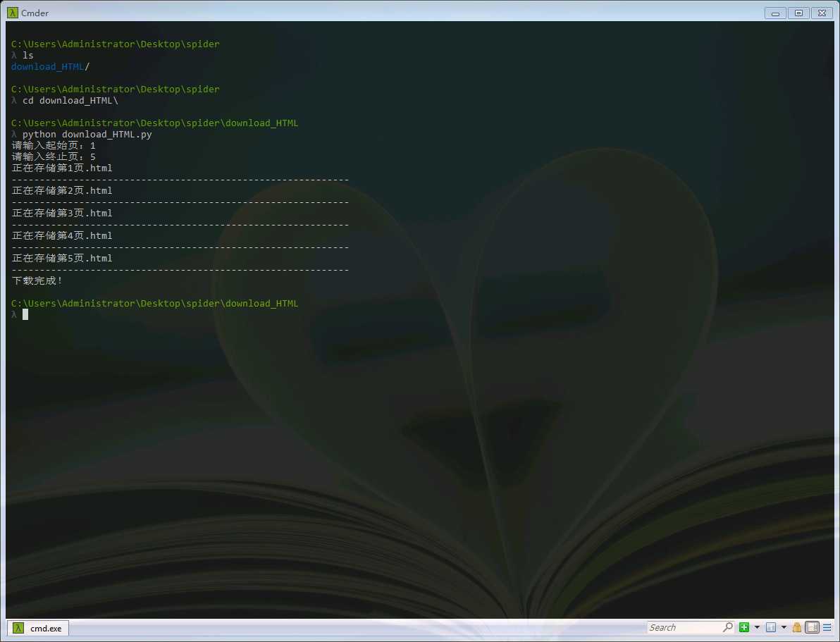
Task: Minimize the Cmder window
Action: click(775, 13)
